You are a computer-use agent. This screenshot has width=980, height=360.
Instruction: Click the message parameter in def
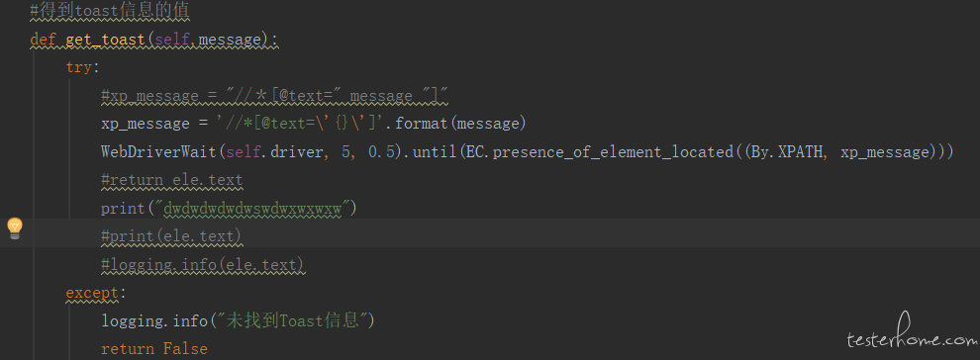point(229,40)
